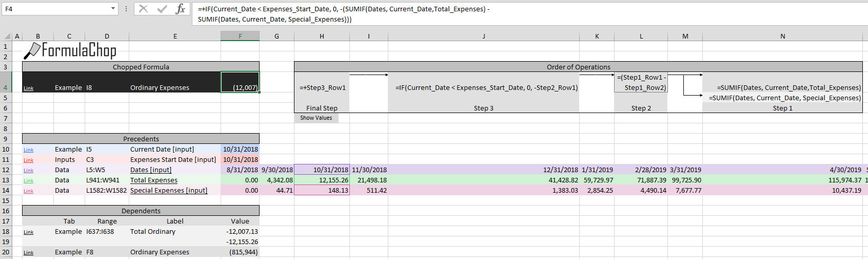Open the red Link for Expenses Start Date
Screen dimensions: 868x259
tap(28, 160)
